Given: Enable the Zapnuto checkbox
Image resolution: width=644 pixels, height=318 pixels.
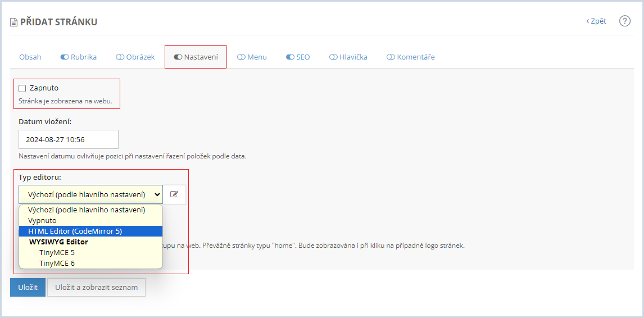Looking at the screenshot, I should pos(22,88).
